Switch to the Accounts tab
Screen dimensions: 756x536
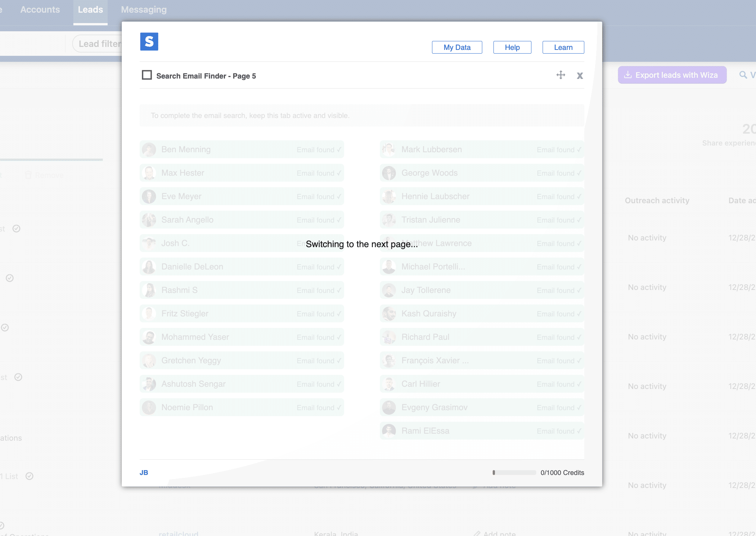tap(40, 9)
